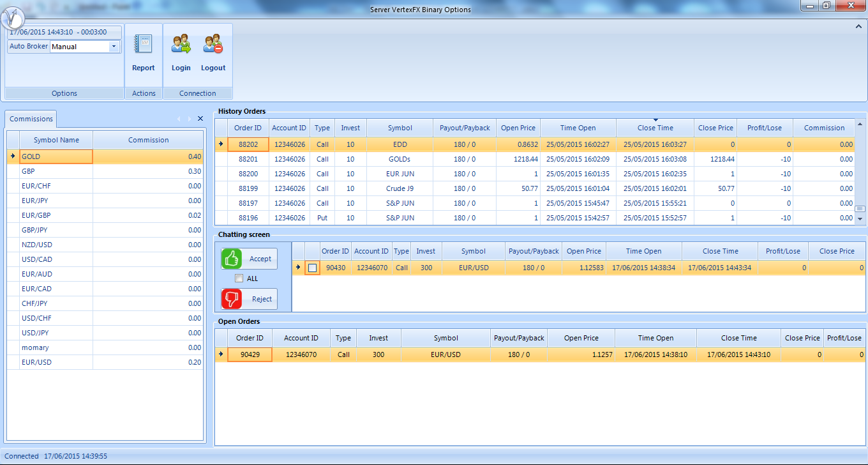Close the Commissions panel
The image size is (868, 465).
tap(200, 119)
